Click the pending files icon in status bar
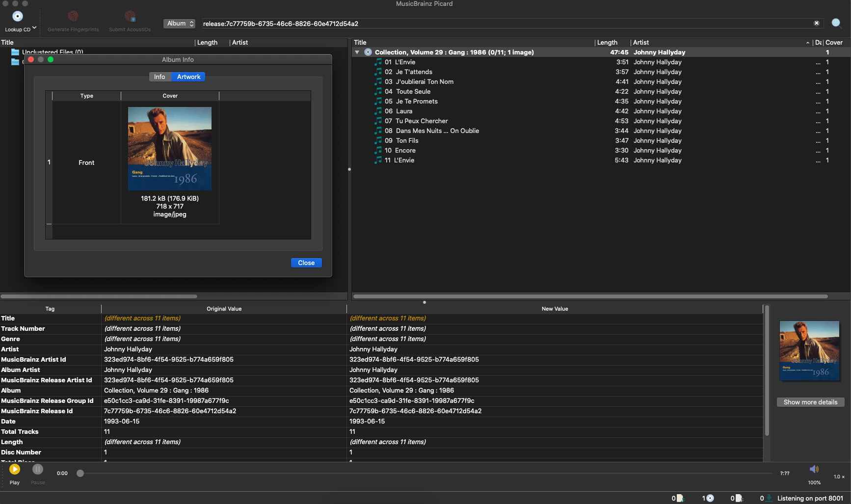851x504 pixels. [x=739, y=499]
